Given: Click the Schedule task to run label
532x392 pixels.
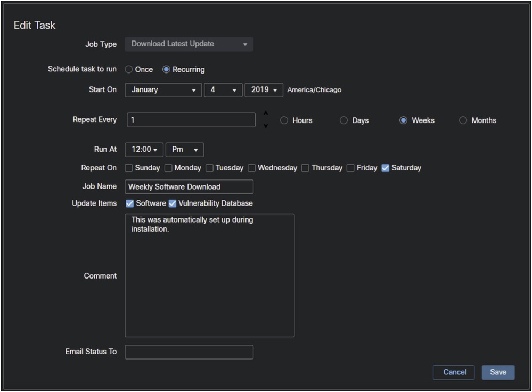Looking at the screenshot, I should coord(82,69).
